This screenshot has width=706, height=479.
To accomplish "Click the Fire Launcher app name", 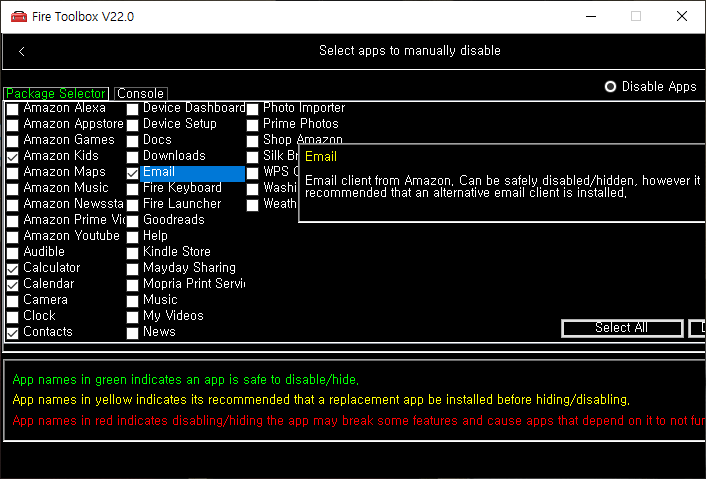I will 182,204.
